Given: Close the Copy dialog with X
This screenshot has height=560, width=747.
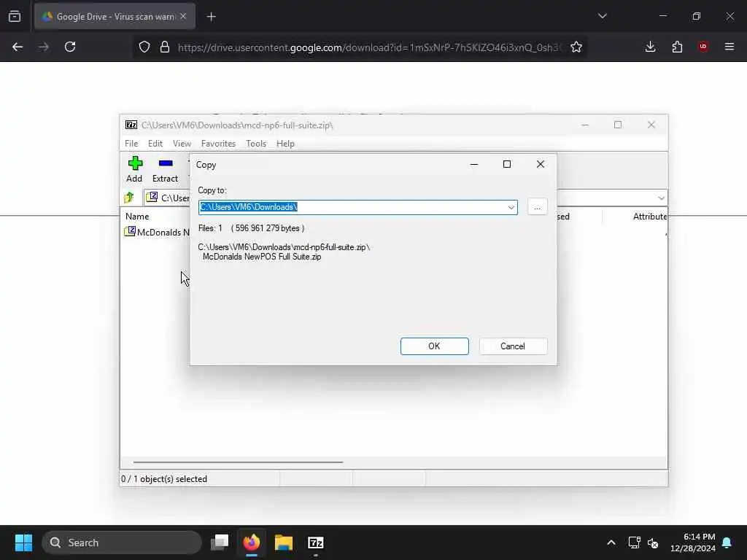Looking at the screenshot, I should tap(541, 164).
